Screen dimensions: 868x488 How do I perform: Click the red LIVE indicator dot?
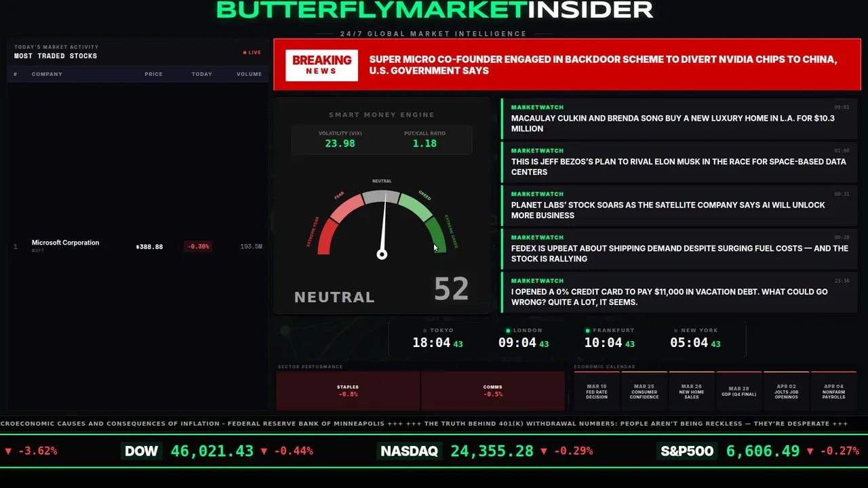[x=245, y=53]
